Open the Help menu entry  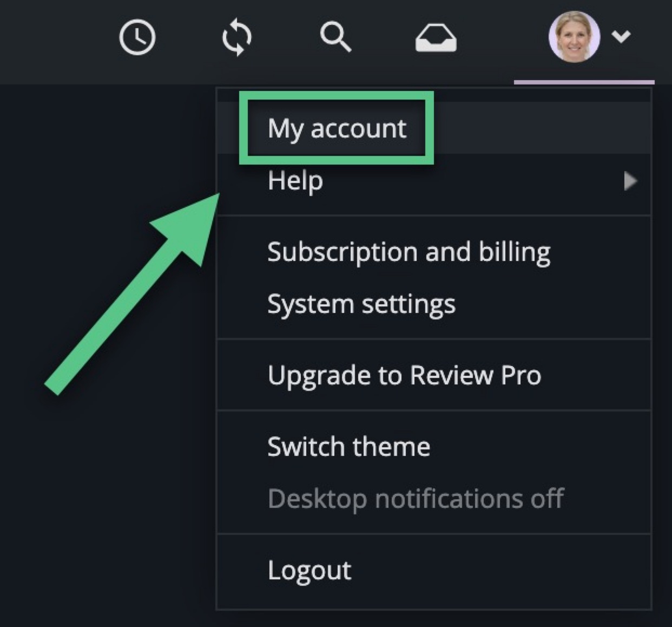(x=295, y=180)
